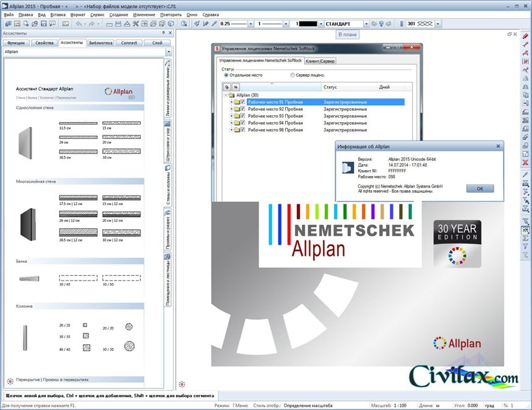Click the crossed-tools icon in toolbar
The height and width of the screenshot is (410, 532).
135,24
